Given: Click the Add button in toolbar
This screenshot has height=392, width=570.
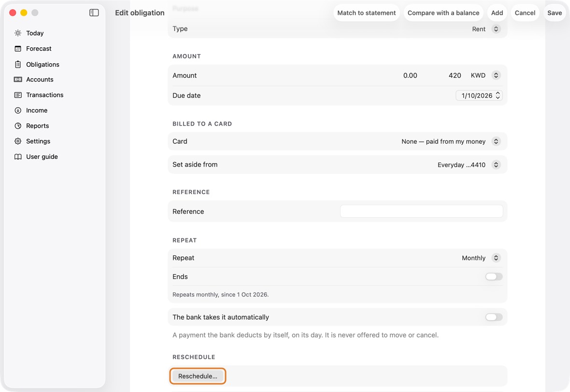Looking at the screenshot, I should tap(497, 13).
